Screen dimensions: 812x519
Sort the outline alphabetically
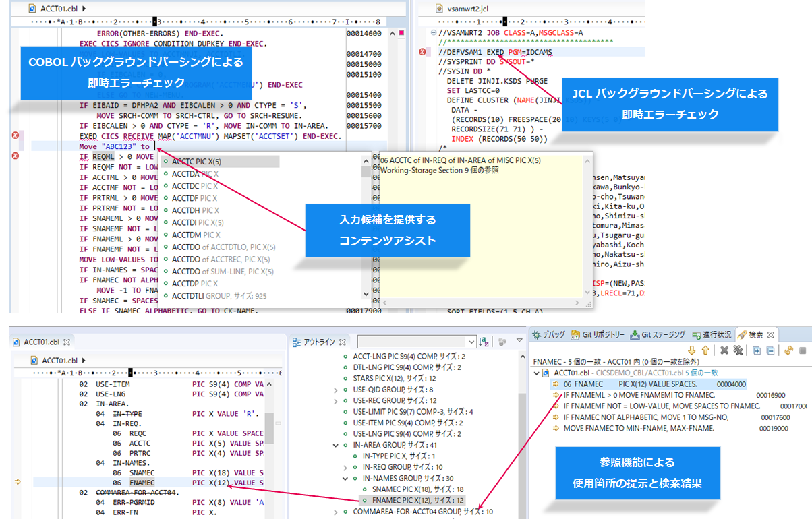click(x=483, y=342)
